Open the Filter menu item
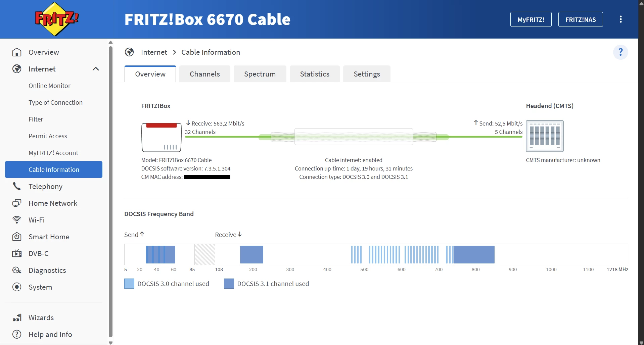Viewport: 644px width, 345px height. (x=36, y=119)
